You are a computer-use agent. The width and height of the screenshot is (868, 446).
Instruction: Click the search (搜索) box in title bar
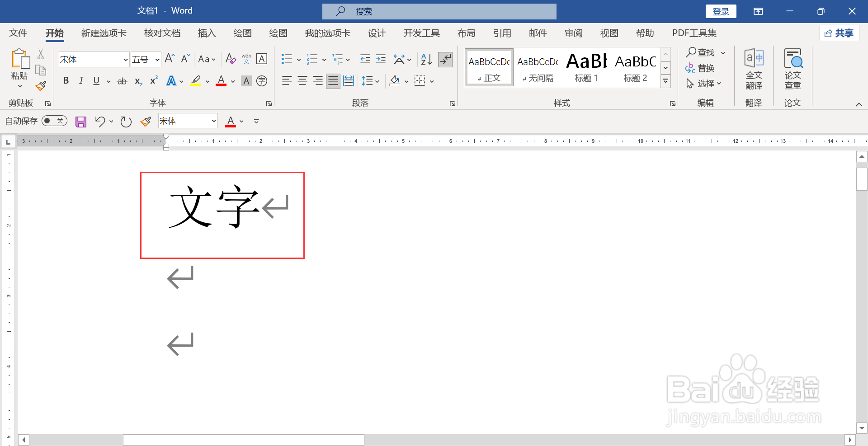439,11
